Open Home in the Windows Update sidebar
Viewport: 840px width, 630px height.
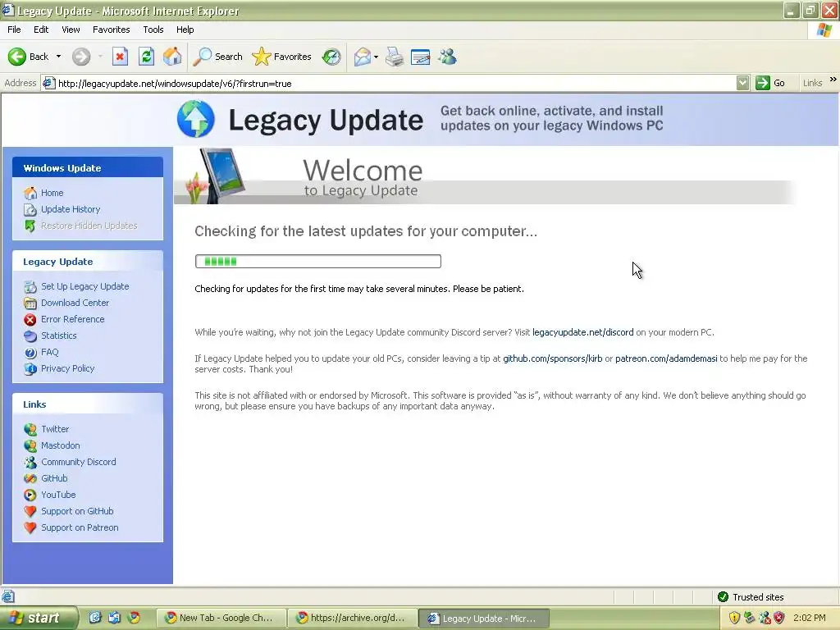click(52, 193)
